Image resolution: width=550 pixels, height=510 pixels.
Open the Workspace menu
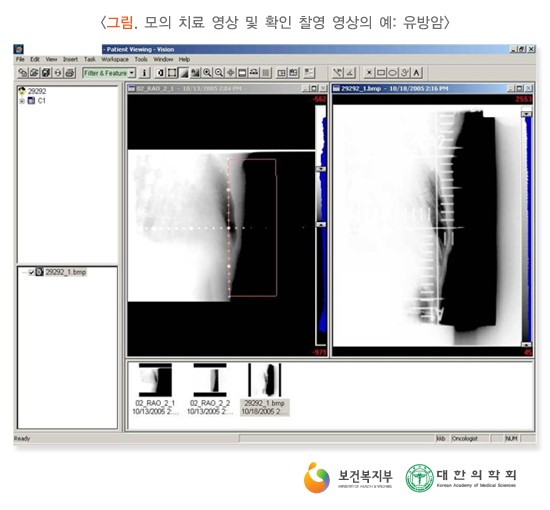point(115,59)
